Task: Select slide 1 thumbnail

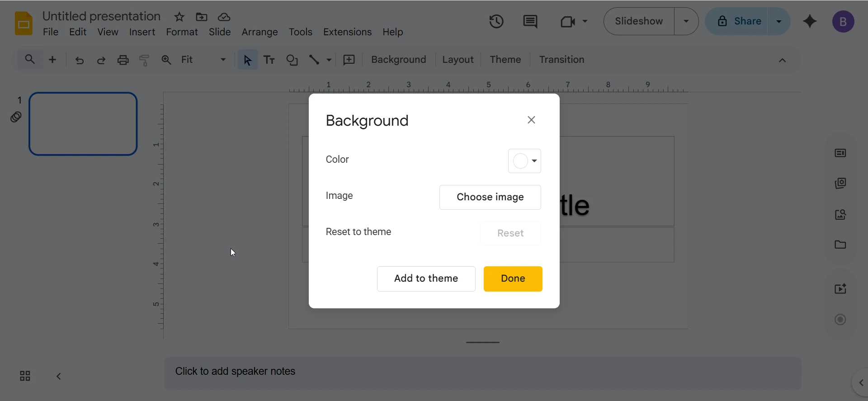Action: click(83, 124)
